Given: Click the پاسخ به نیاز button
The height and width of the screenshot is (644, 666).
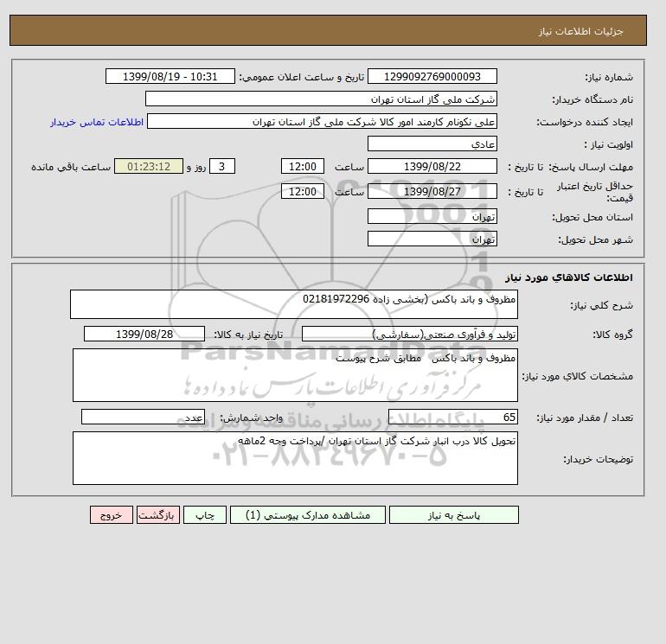Looking at the screenshot, I should [453, 515].
